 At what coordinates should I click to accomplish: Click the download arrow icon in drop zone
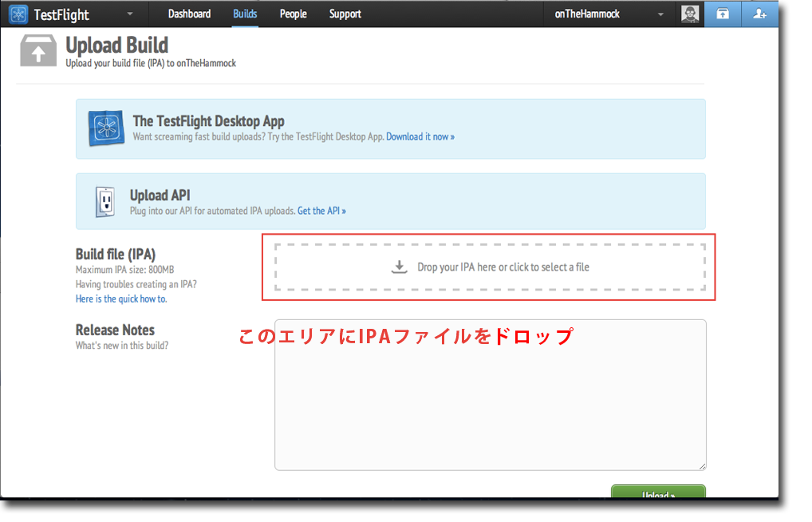coord(400,267)
